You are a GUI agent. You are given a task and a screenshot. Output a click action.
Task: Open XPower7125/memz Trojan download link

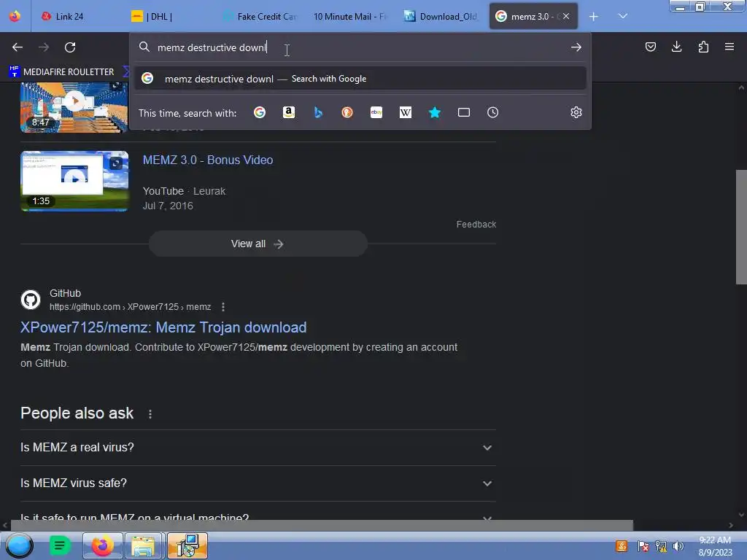point(163,327)
